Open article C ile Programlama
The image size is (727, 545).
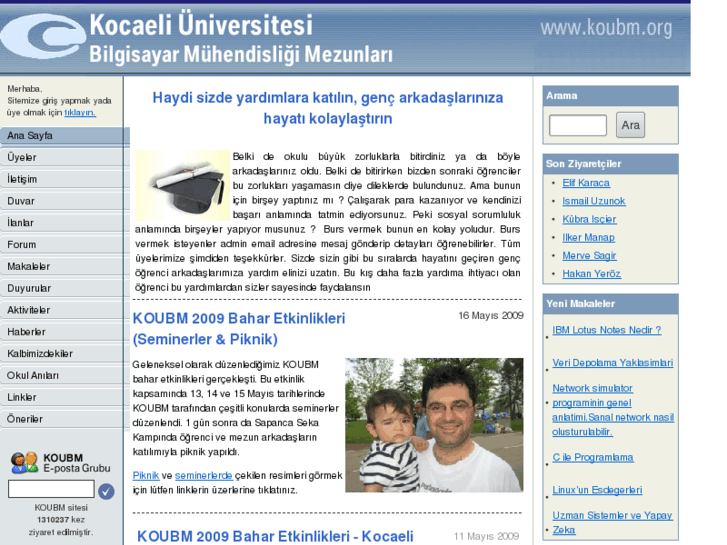pyautogui.click(x=593, y=457)
